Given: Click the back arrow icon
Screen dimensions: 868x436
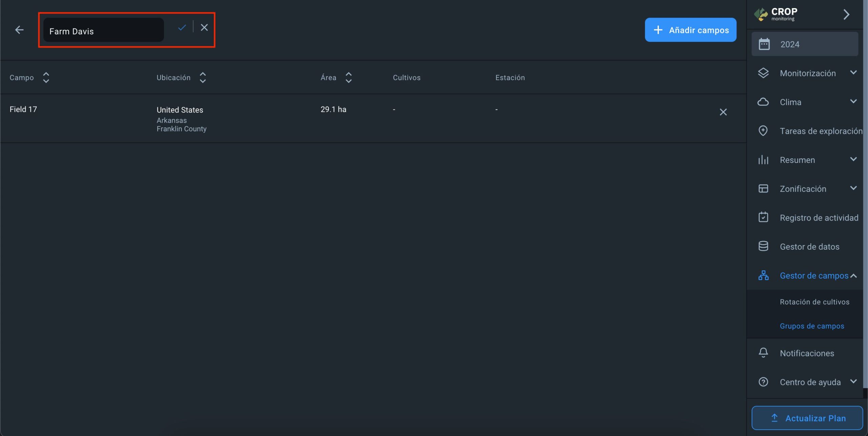Looking at the screenshot, I should click(19, 30).
